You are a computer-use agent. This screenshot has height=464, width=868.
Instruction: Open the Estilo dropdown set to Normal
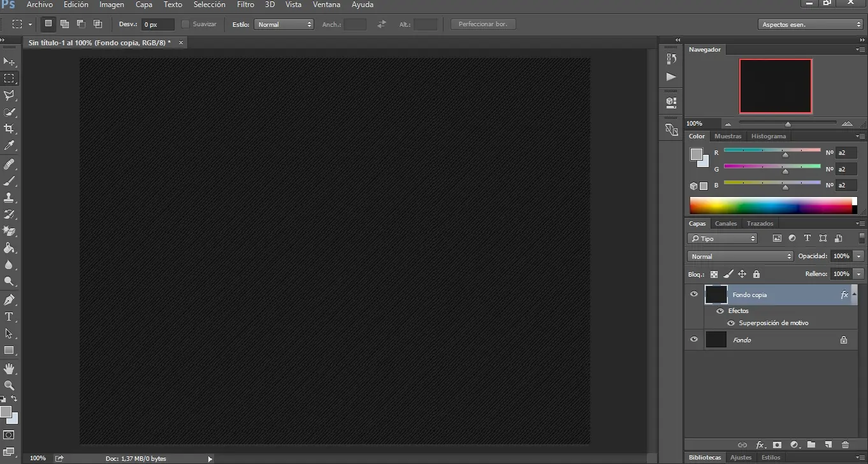(x=284, y=24)
